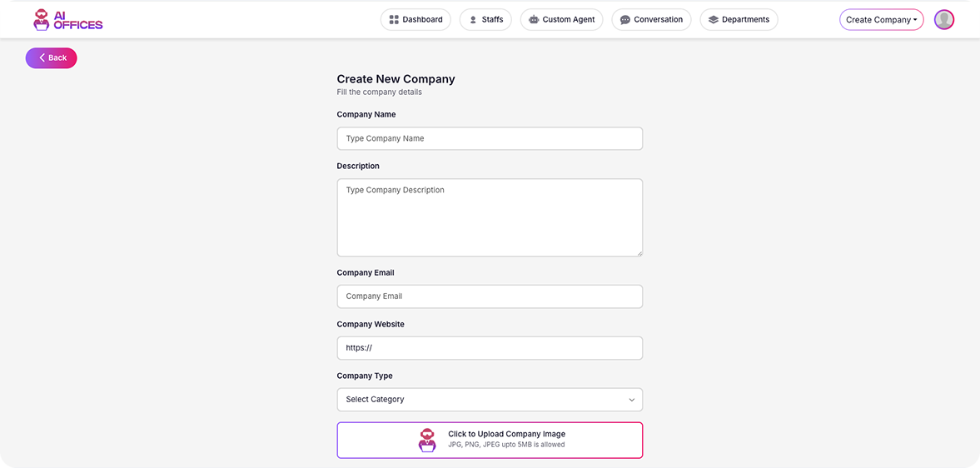Click the Departments layers icon
This screenshot has width=980, height=468.
point(714,20)
